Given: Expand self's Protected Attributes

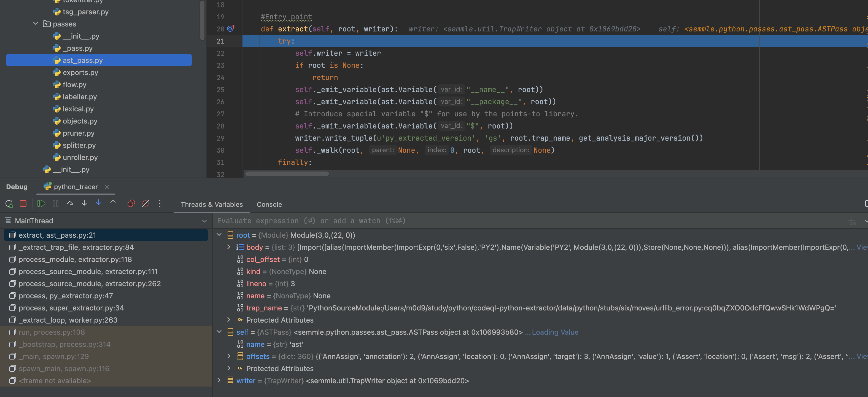Looking at the screenshot, I should pyautogui.click(x=229, y=368).
